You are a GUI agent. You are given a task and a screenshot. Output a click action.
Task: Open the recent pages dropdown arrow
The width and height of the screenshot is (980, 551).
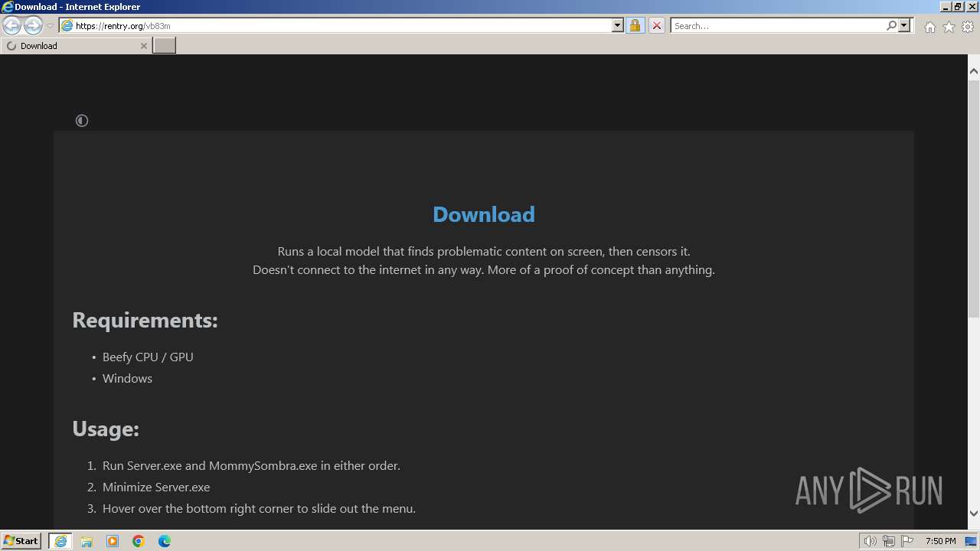50,26
